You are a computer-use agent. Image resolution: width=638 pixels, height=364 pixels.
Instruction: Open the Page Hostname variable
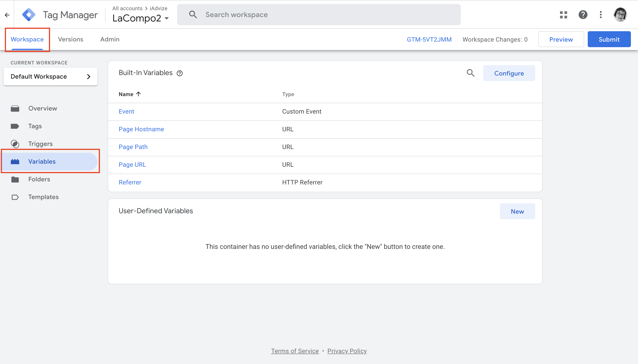141,129
